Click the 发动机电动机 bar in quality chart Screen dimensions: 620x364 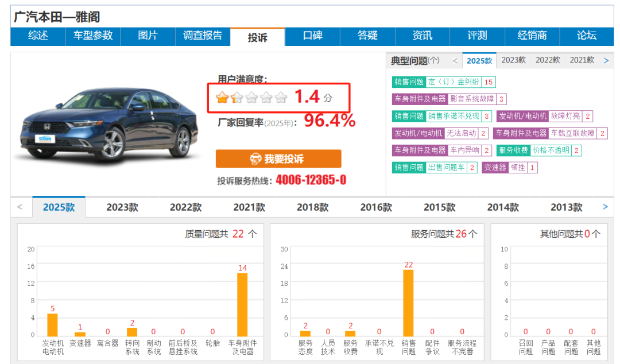tap(53, 325)
